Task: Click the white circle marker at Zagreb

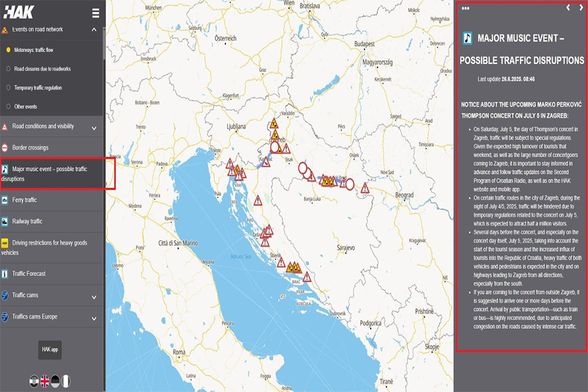Action: (275, 147)
